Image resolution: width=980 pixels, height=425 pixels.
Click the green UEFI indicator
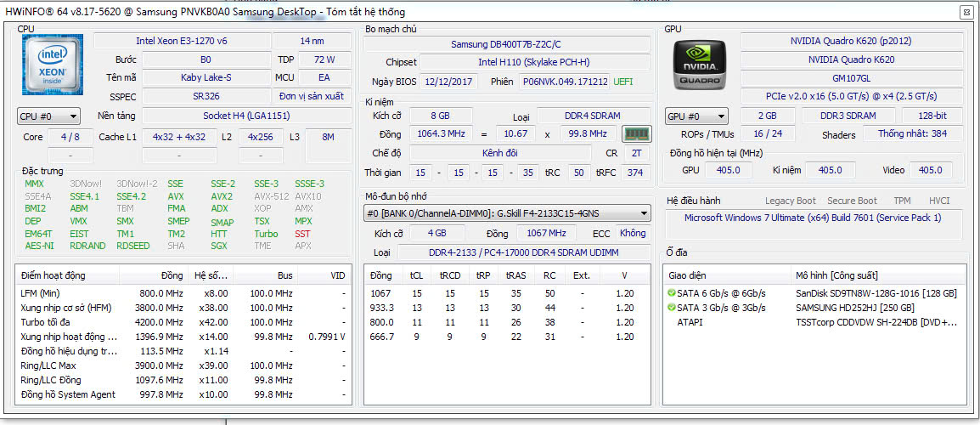pos(624,82)
